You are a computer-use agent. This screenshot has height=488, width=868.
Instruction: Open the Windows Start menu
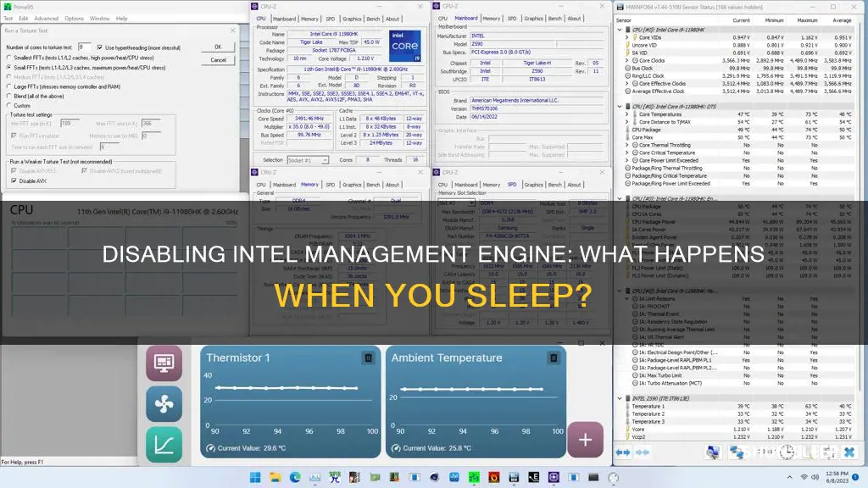coord(255,477)
